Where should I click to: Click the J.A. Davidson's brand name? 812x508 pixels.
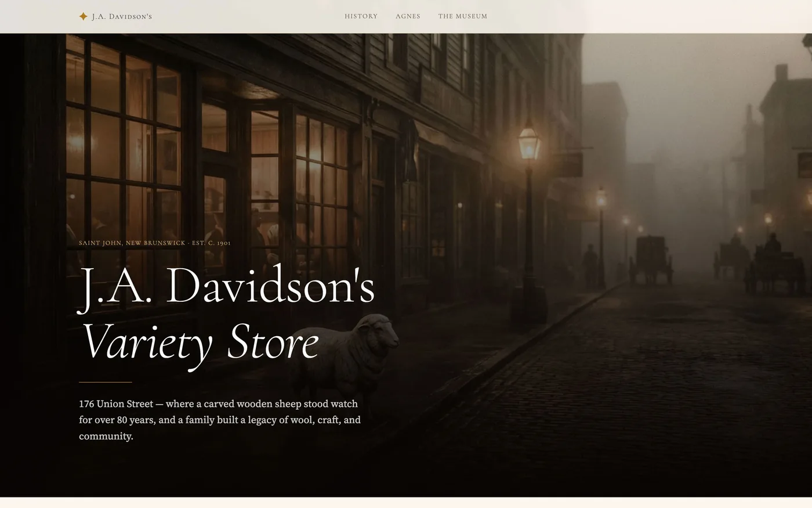[x=122, y=16]
